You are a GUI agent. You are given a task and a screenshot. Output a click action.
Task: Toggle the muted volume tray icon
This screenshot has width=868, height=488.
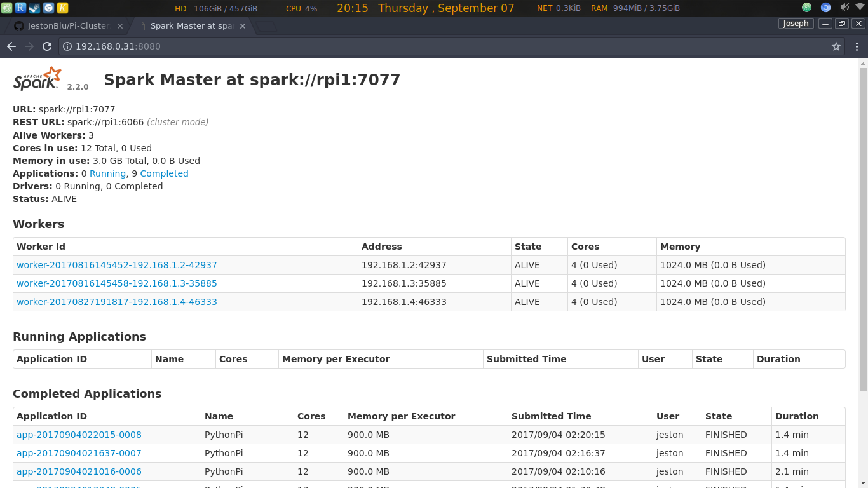(844, 8)
